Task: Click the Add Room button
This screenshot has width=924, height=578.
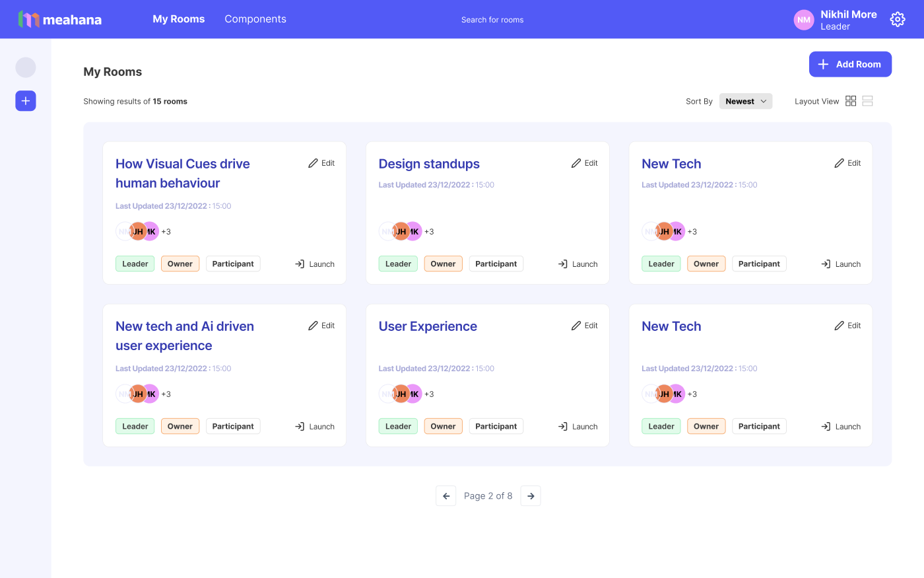Action: pyautogui.click(x=850, y=64)
